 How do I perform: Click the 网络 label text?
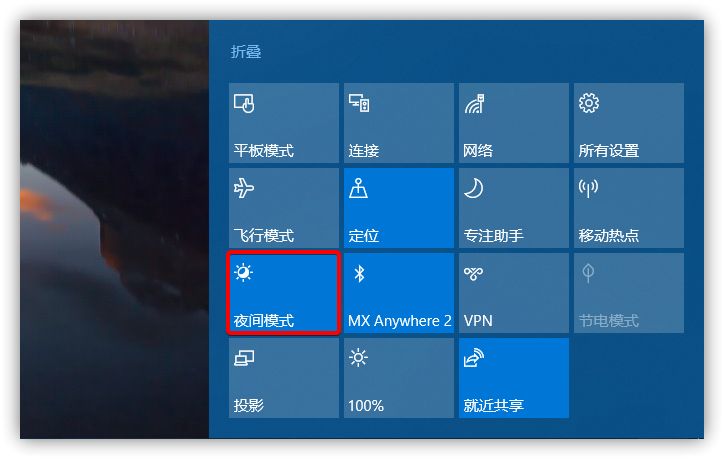pos(478,151)
